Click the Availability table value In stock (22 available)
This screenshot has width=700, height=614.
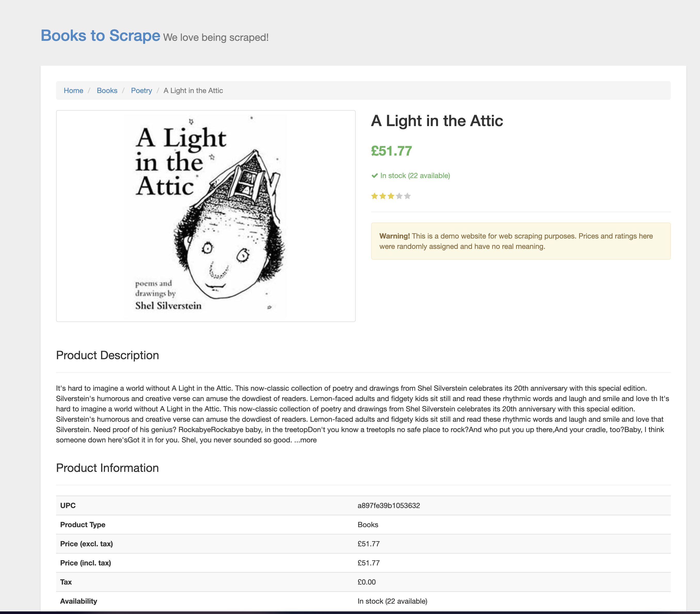coord(392,601)
